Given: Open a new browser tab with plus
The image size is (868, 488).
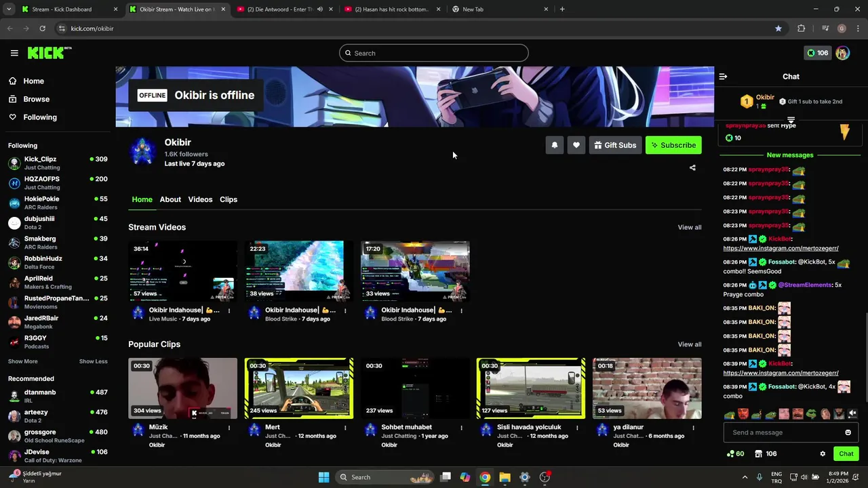Looking at the screenshot, I should 562,9.
